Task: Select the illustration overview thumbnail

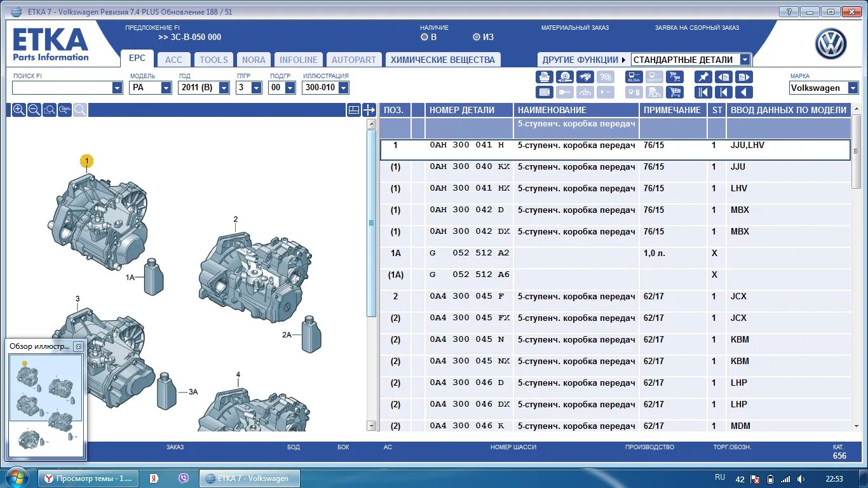Action: [x=46, y=405]
